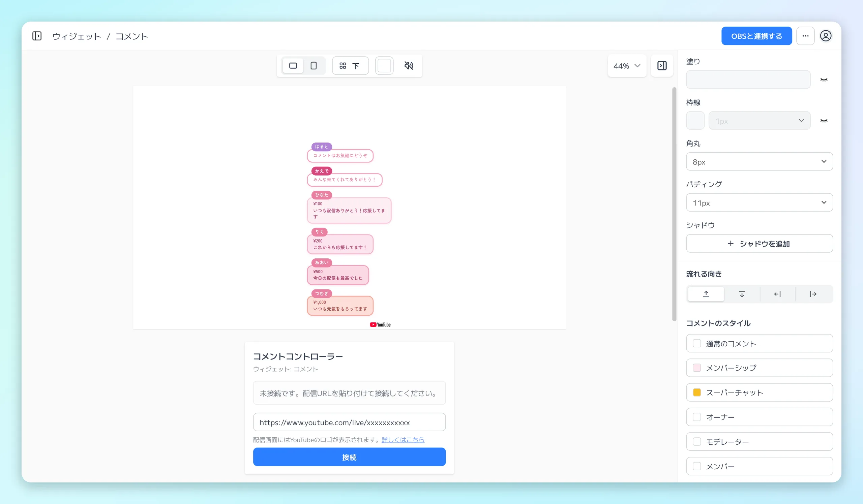
Task: Select flow direction leftward arrow
Action: tap(777, 294)
